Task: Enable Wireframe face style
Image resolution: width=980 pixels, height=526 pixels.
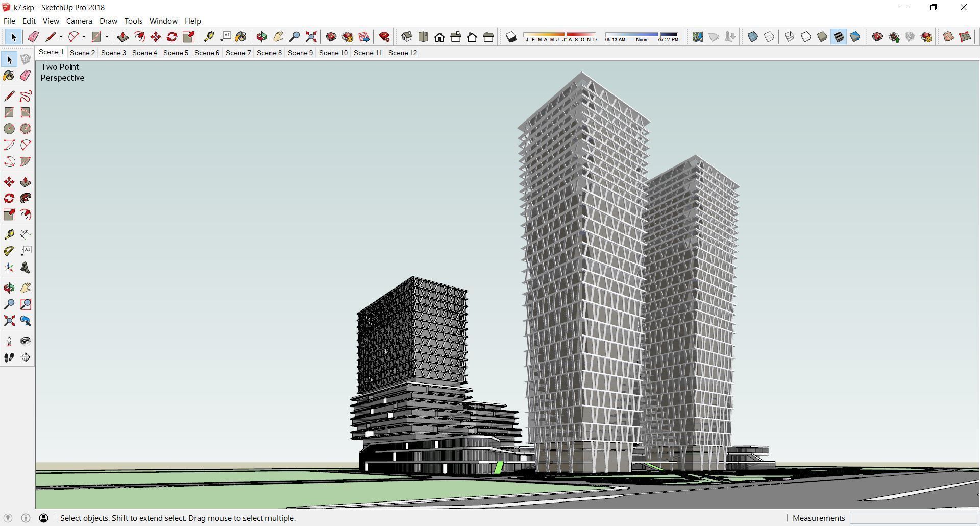Action: [x=790, y=37]
